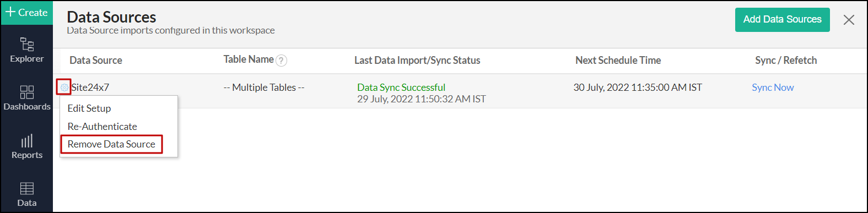Image resolution: width=868 pixels, height=213 pixels.
Task: Click the Site24x7 data source name
Action: pyautogui.click(x=90, y=88)
